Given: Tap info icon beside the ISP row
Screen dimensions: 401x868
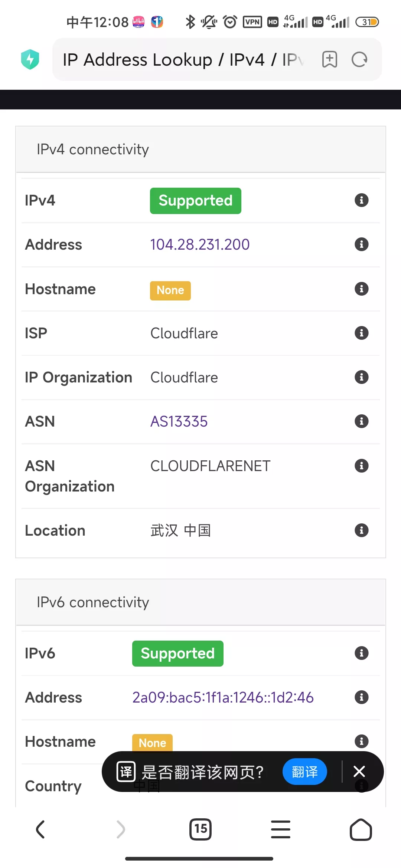Looking at the screenshot, I should 361,333.
